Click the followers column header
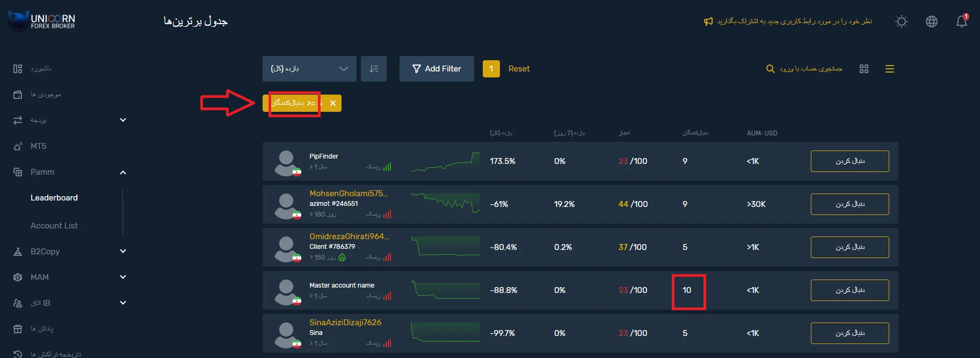Screen dimensions: 980x358 tap(695, 133)
